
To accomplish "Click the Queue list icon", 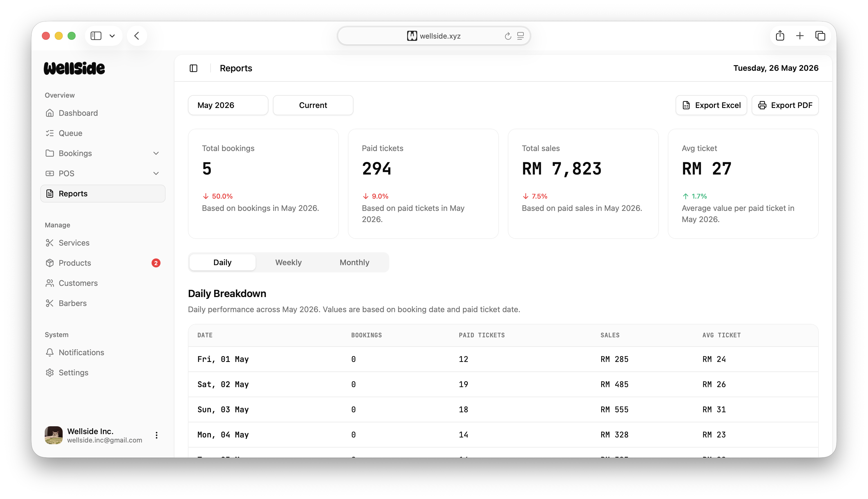I will [50, 133].
